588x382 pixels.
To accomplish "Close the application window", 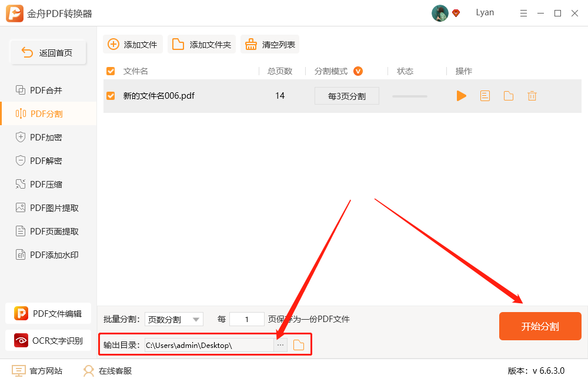I will tap(574, 14).
